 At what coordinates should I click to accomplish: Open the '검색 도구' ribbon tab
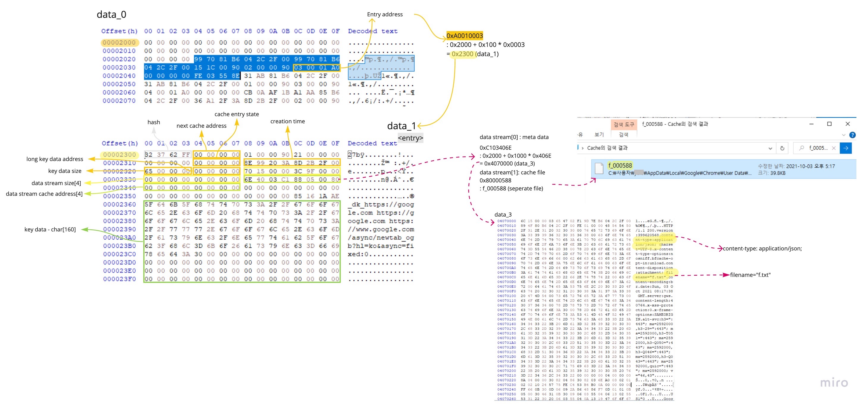(623, 124)
